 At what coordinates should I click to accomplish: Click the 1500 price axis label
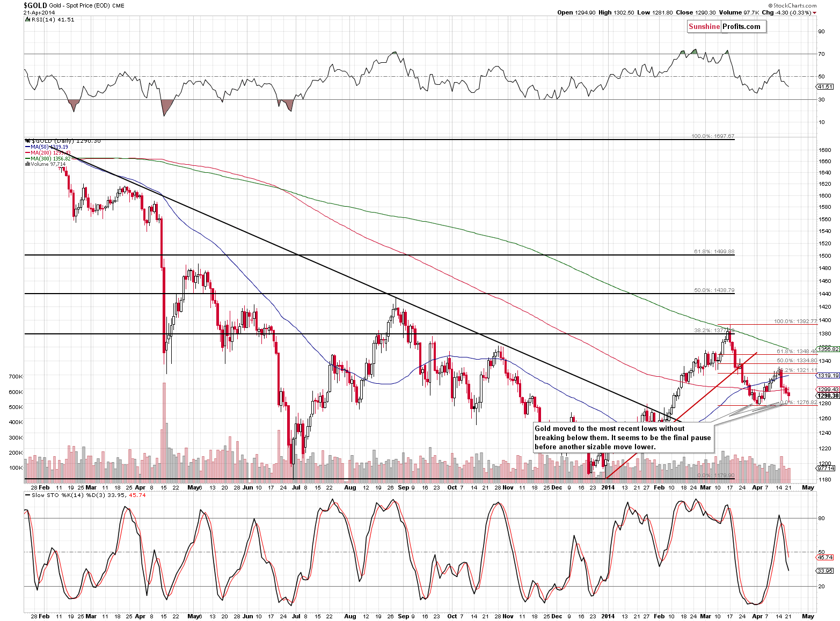[825, 255]
